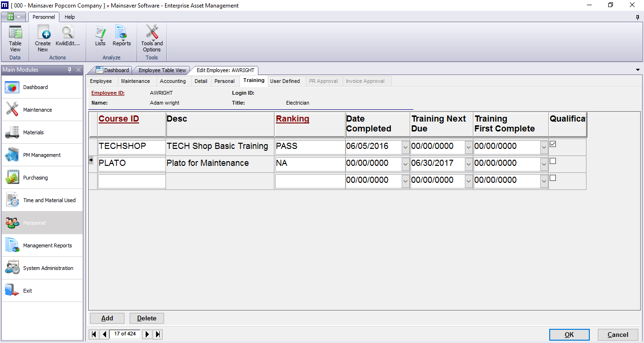Open Date Completed picker for TECHSHOP row
This screenshot has width=644, height=343.
coord(405,147)
